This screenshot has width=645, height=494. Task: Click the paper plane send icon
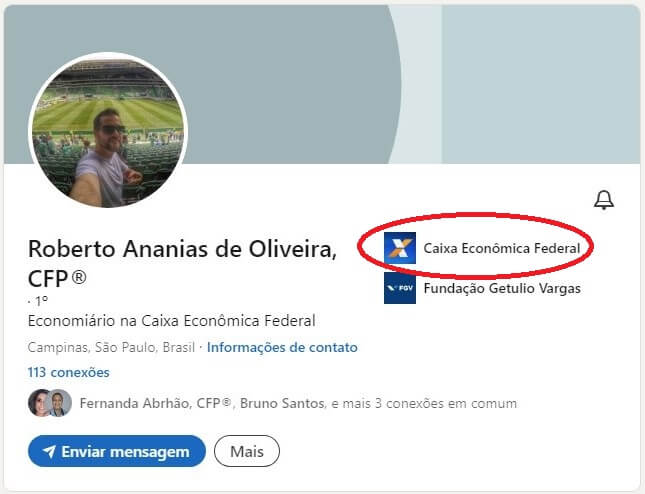49,451
